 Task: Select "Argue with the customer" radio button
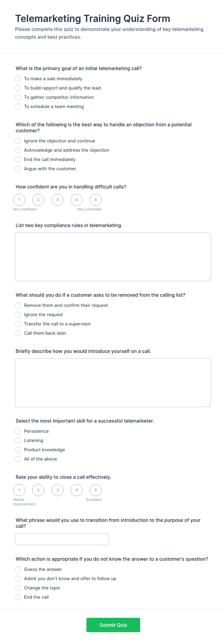[x=18, y=169]
